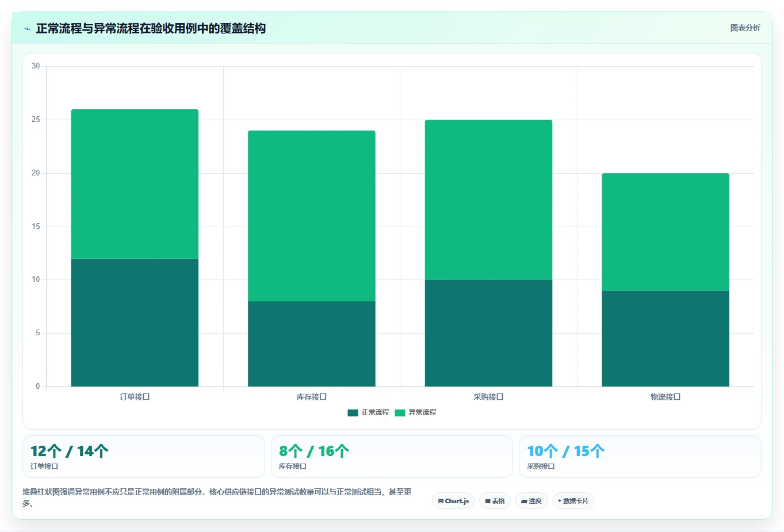Click the 采购接口 x-axis label
This screenshot has height=532, width=784.
(x=488, y=397)
